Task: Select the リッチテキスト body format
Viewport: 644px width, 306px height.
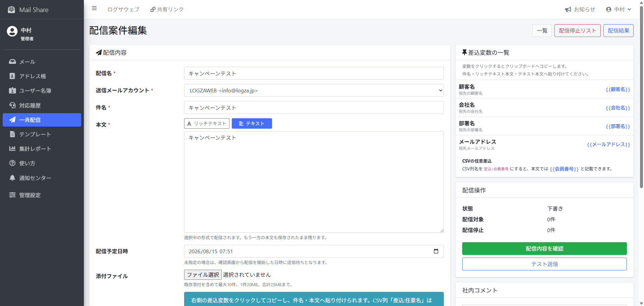Action: [x=207, y=123]
